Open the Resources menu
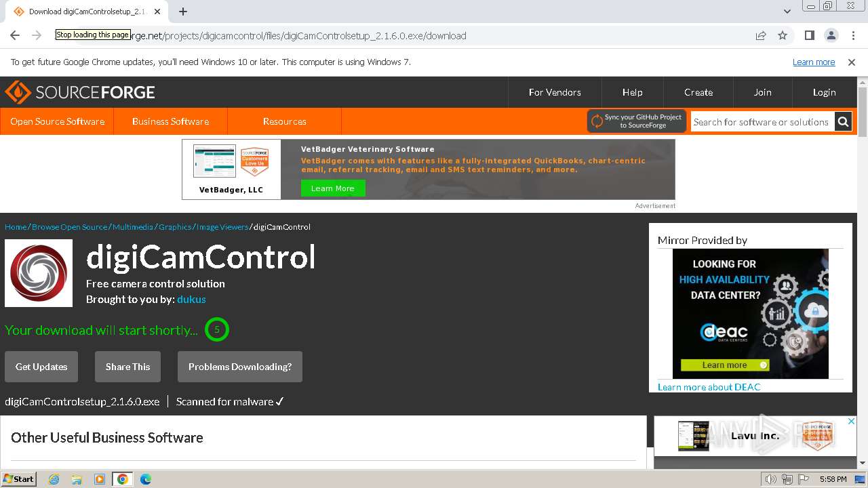 point(285,121)
